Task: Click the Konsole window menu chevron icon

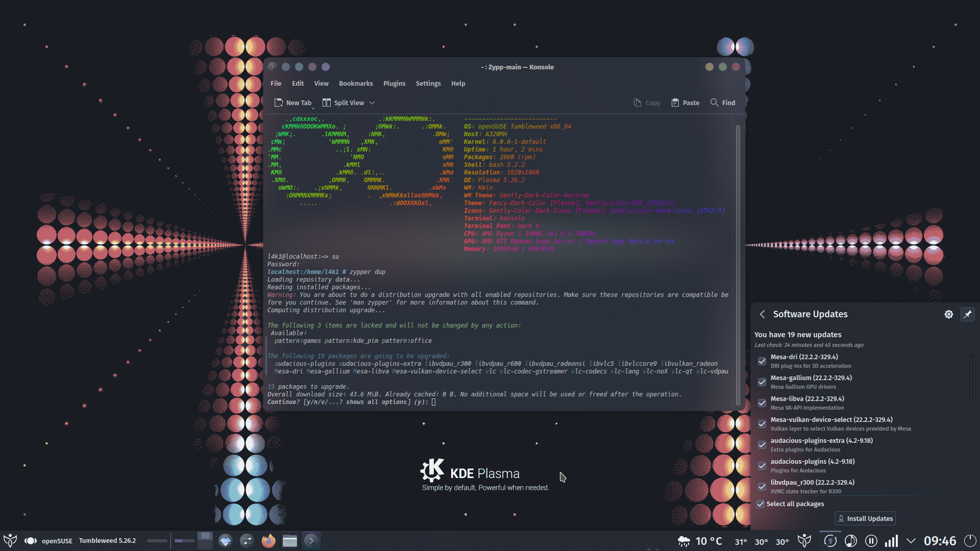Action: 273,67
